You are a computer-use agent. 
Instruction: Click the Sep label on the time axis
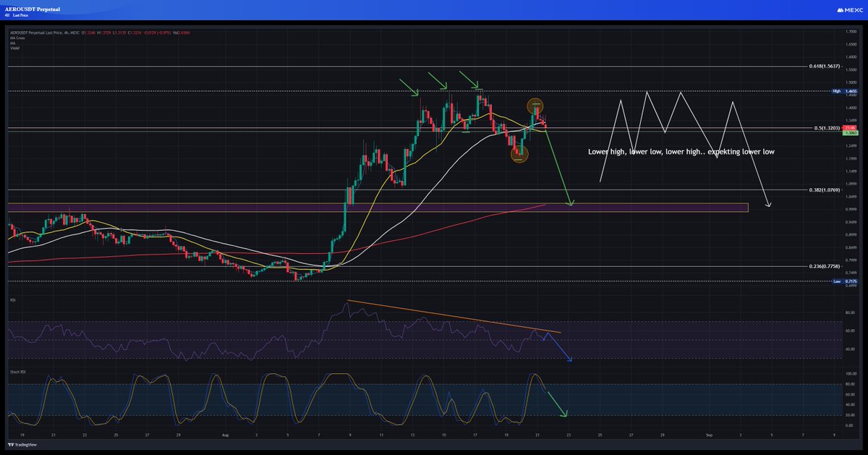coord(710,437)
